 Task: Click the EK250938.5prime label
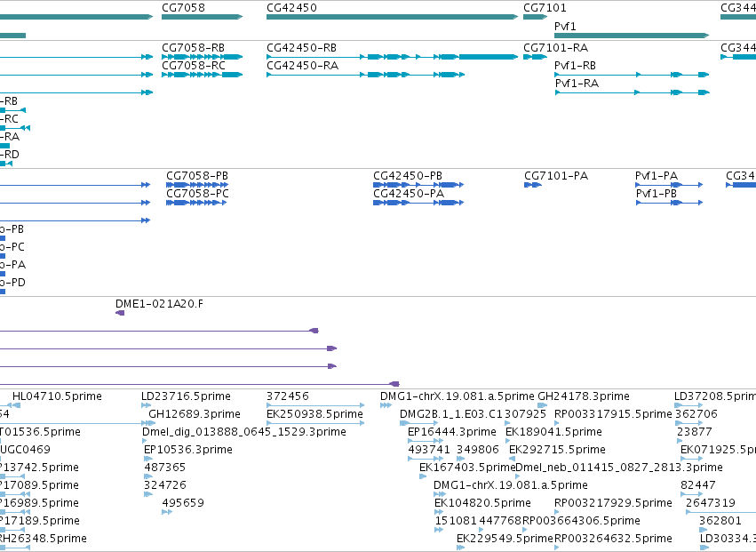[314, 414]
